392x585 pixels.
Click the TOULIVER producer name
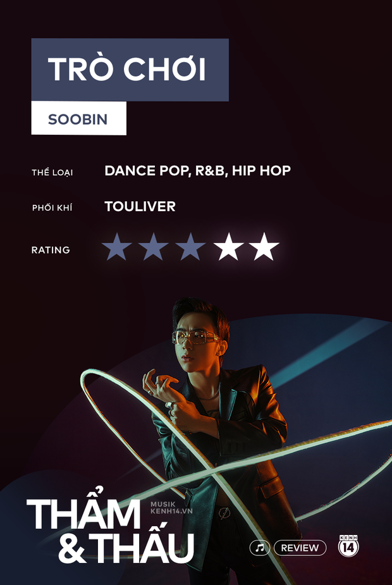click(x=140, y=206)
